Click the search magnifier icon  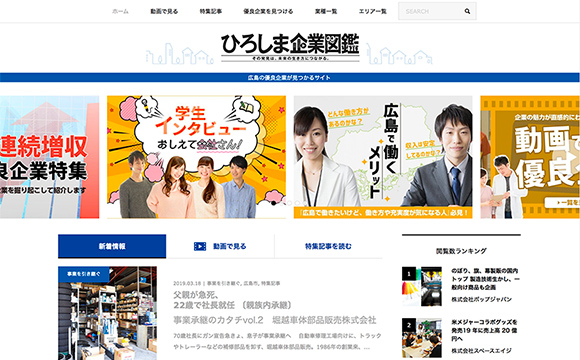click(x=467, y=11)
